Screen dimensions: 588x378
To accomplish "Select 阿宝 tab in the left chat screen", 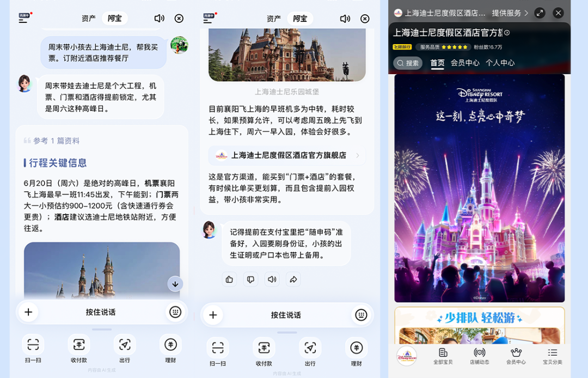I will pos(115,19).
